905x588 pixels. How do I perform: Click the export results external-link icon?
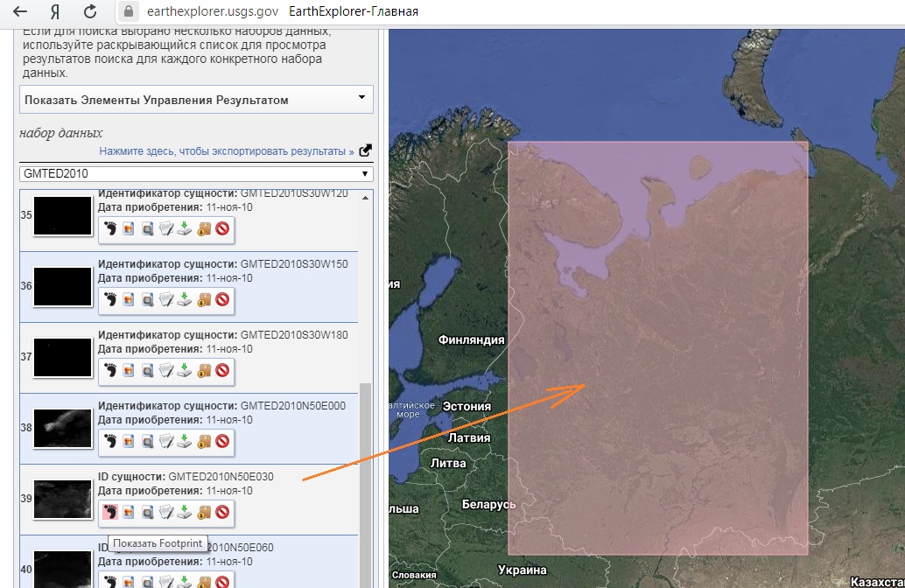(366, 150)
